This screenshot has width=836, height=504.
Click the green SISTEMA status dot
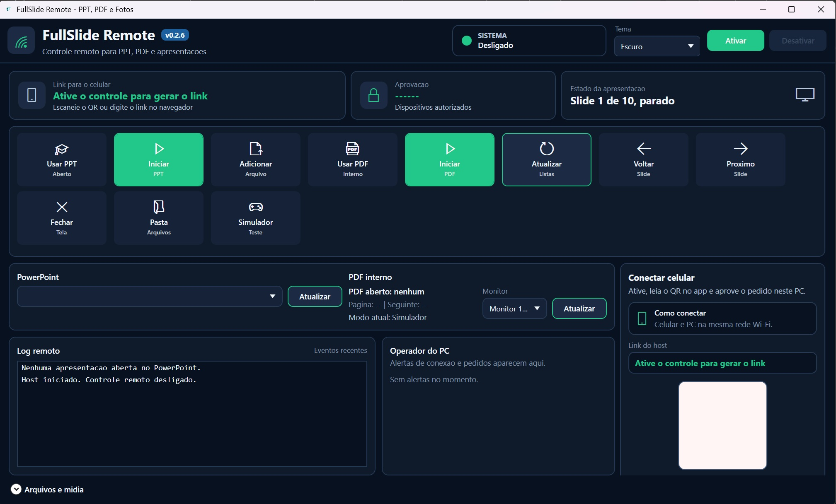(467, 41)
